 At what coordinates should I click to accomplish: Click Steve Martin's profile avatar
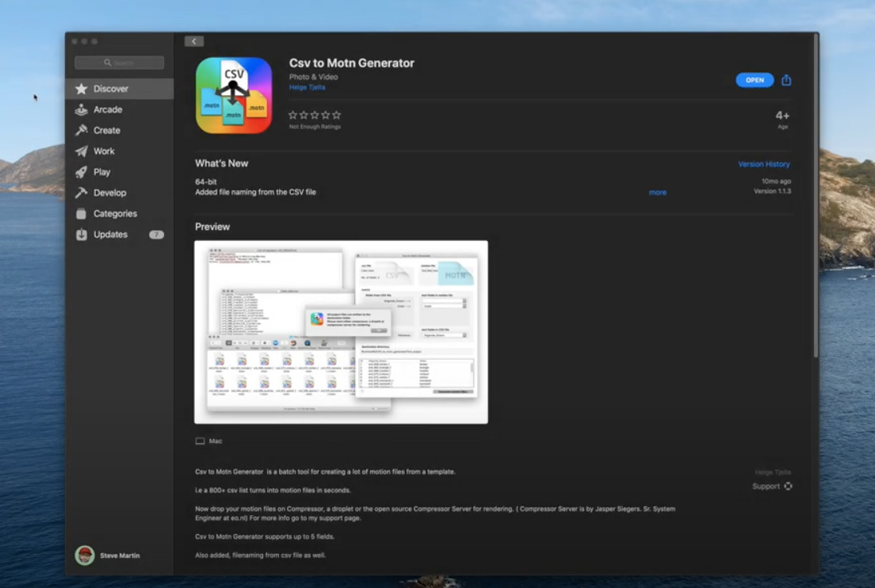[85, 555]
